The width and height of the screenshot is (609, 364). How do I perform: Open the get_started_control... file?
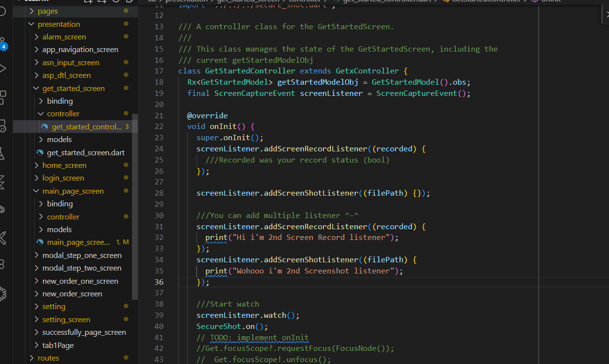pos(87,127)
